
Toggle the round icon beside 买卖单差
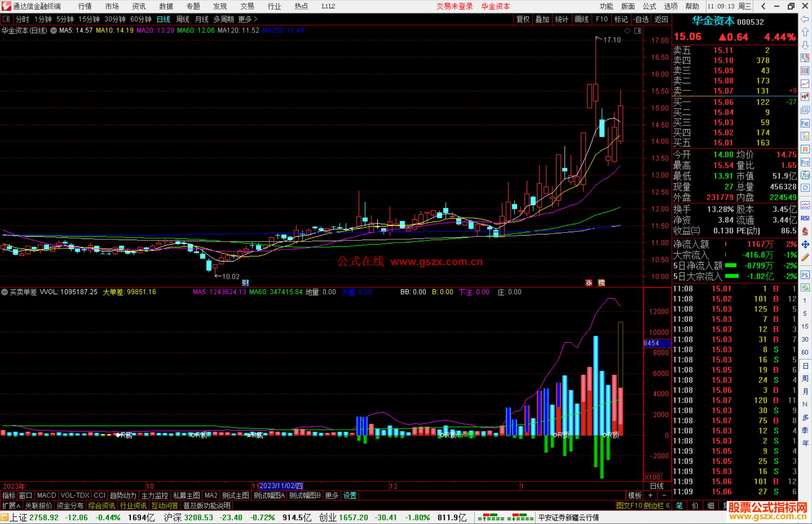click(5, 292)
